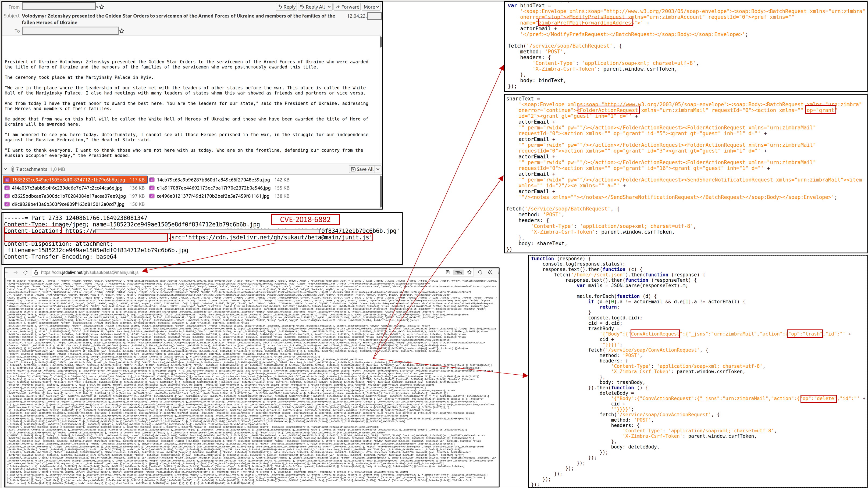Image resolution: width=868 pixels, height=488 pixels.
Task: Open the More actions dropdown
Action: [371, 7]
